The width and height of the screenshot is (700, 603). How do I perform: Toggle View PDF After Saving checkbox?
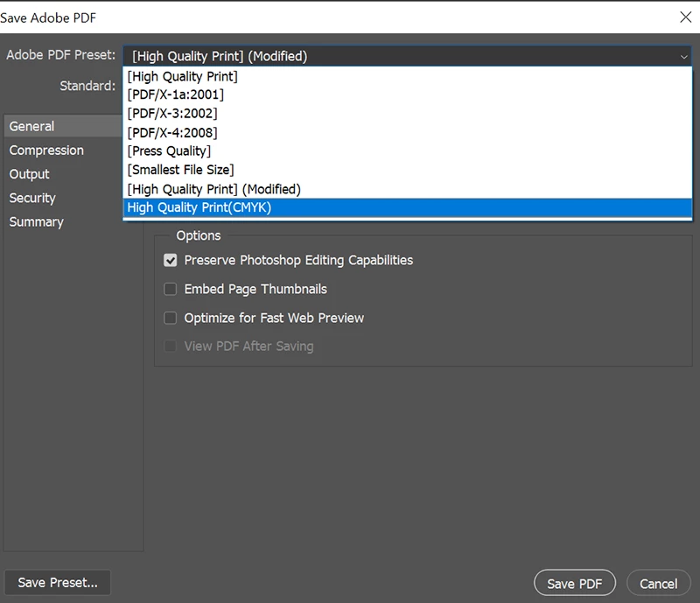[x=170, y=347]
